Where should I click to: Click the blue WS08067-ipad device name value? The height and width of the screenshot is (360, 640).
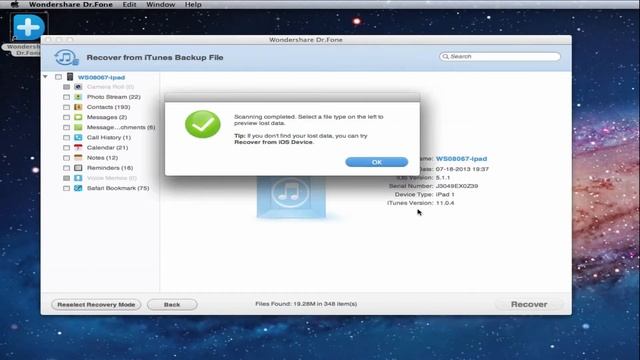pos(461,159)
